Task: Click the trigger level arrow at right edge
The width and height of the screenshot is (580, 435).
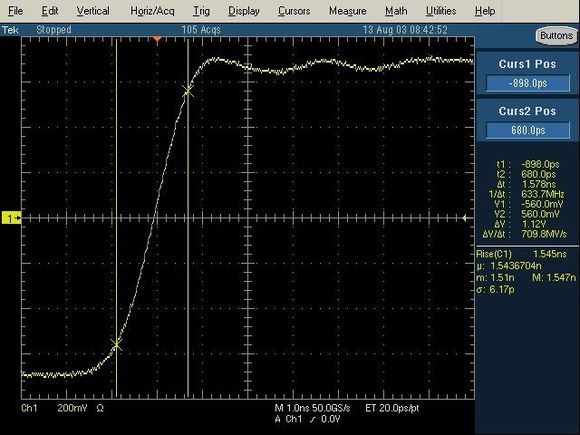Action: (465, 218)
